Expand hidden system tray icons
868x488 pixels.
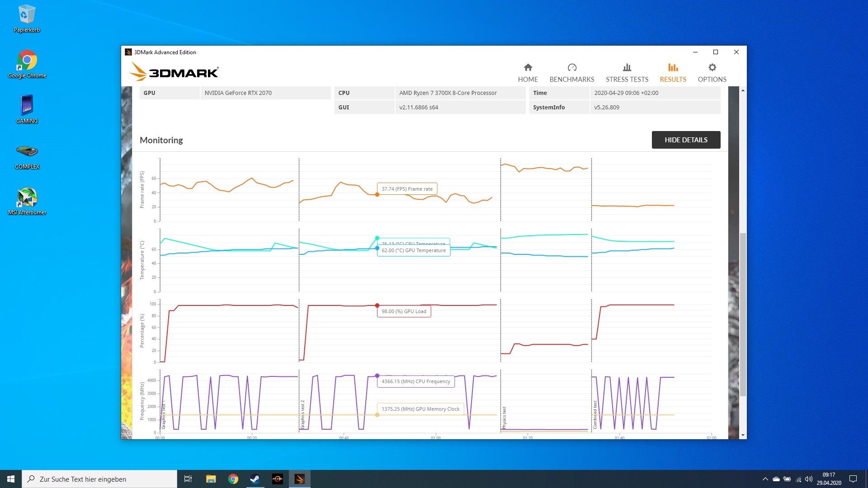[765, 479]
